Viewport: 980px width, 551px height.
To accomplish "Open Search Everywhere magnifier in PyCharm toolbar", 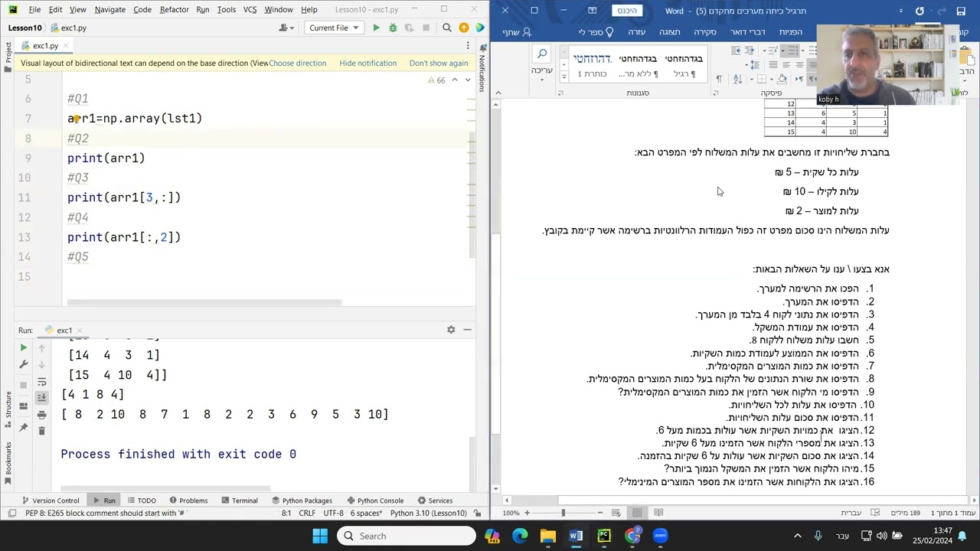I will [446, 28].
